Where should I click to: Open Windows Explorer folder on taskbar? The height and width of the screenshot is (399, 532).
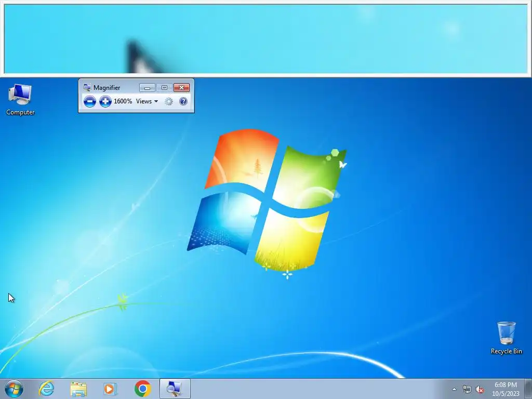[x=78, y=389]
